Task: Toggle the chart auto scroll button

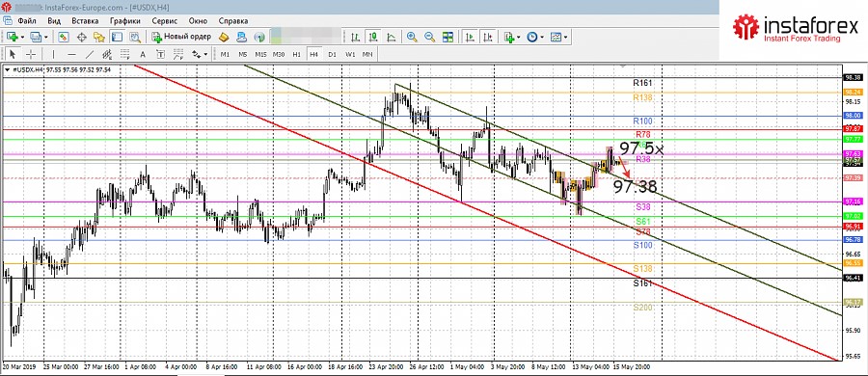Action: (470, 37)
